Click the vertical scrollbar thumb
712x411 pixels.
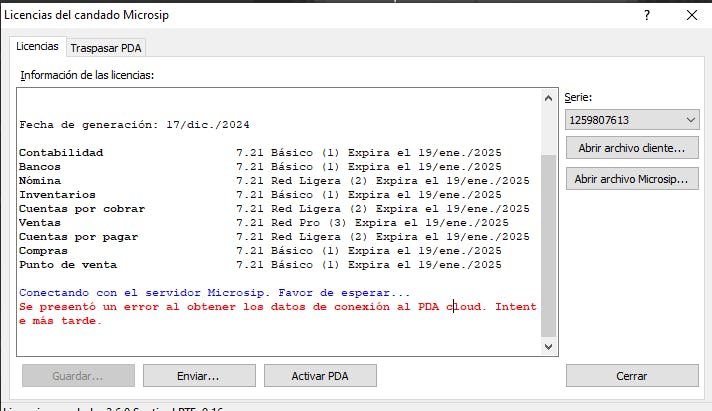pos(548,245)
